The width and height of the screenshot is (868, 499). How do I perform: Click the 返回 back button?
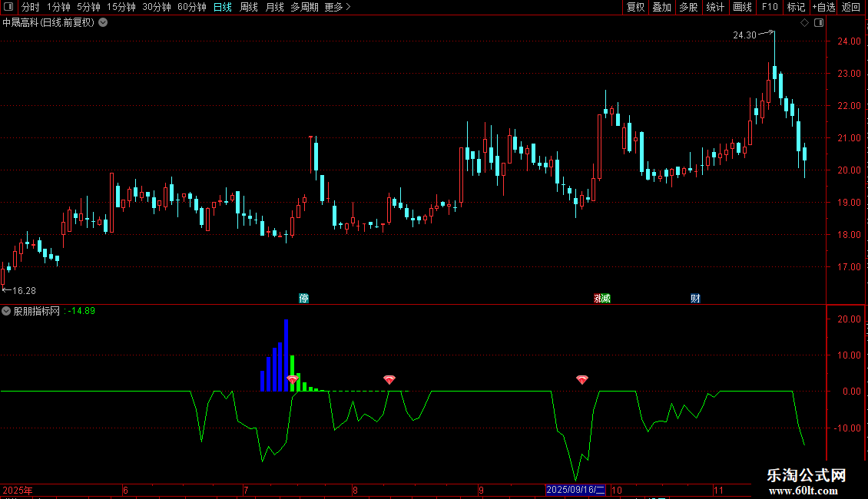(x=851, y=7)
